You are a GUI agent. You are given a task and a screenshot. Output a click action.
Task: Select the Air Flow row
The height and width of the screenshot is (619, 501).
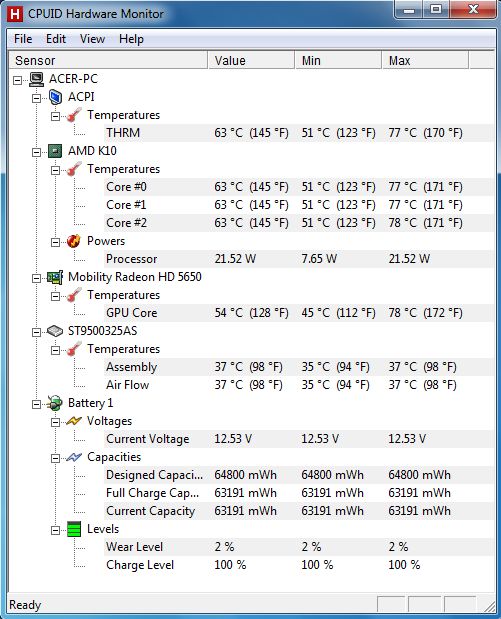point(299,385)
